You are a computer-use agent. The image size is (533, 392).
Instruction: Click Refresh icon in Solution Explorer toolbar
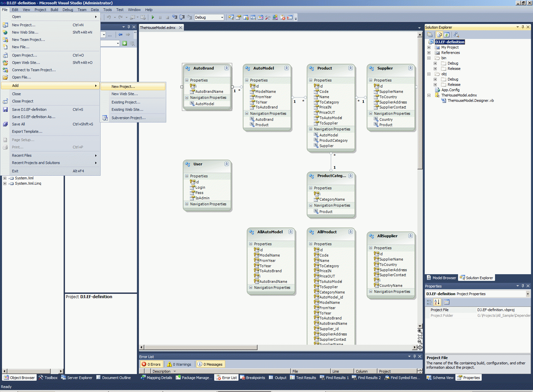447,35
